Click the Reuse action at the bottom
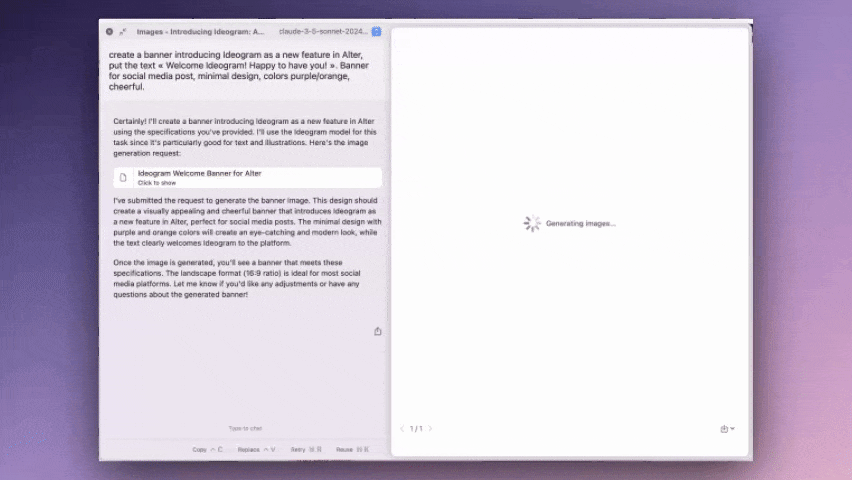This screenshot has height=480, width=852. pyautogui.click(x=352, y=450)
